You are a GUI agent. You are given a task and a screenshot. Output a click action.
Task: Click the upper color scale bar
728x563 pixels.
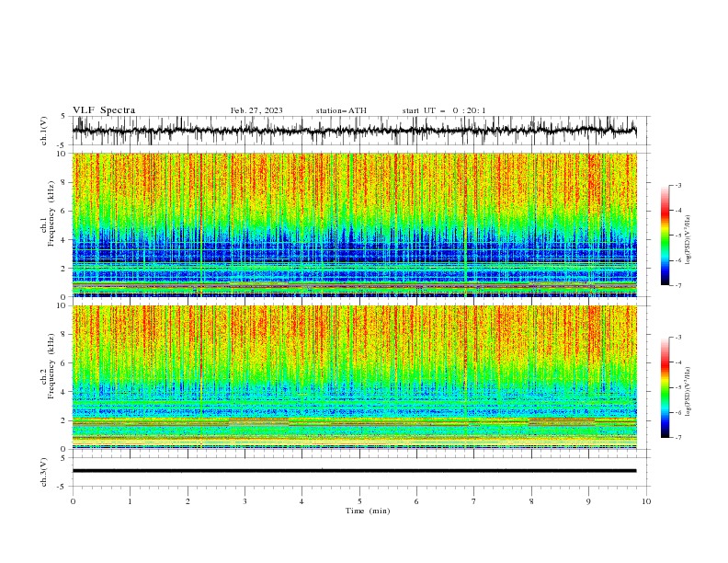[665, 236]
